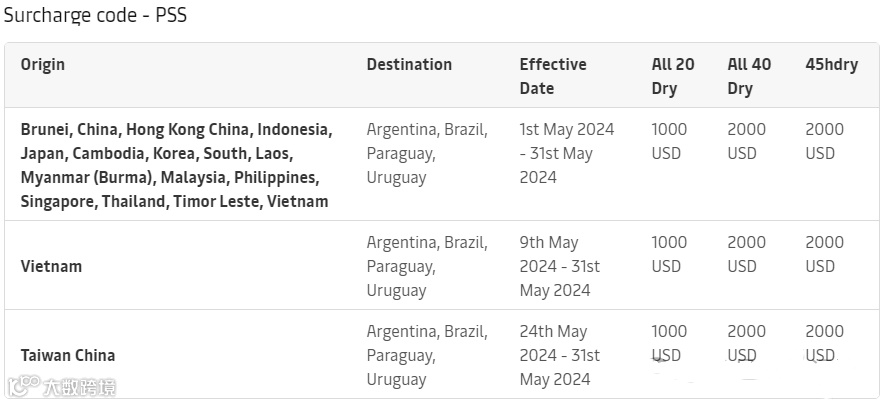Viewport: 886px width, 404px height.
Task: Click the destination cell in the Vietnam row
Action: click(427, 266)
